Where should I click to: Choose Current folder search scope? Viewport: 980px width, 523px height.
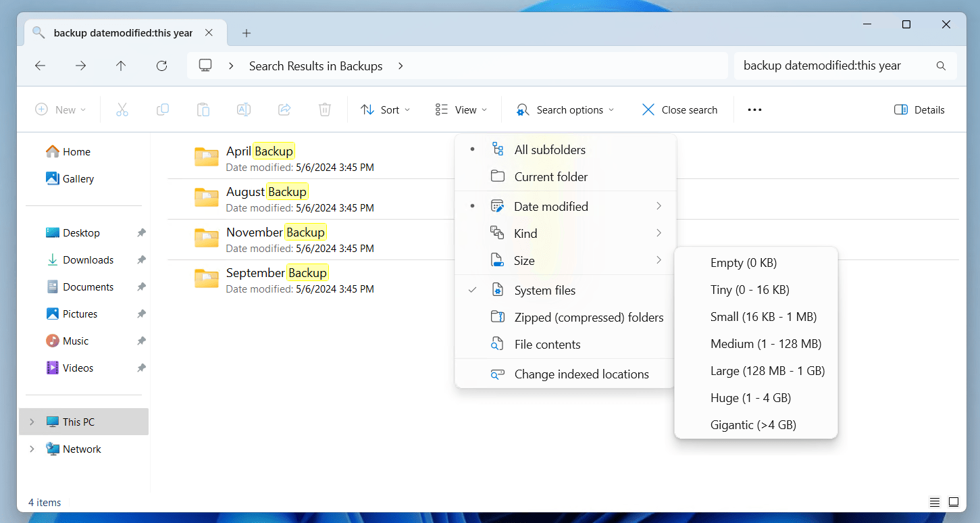550,177
